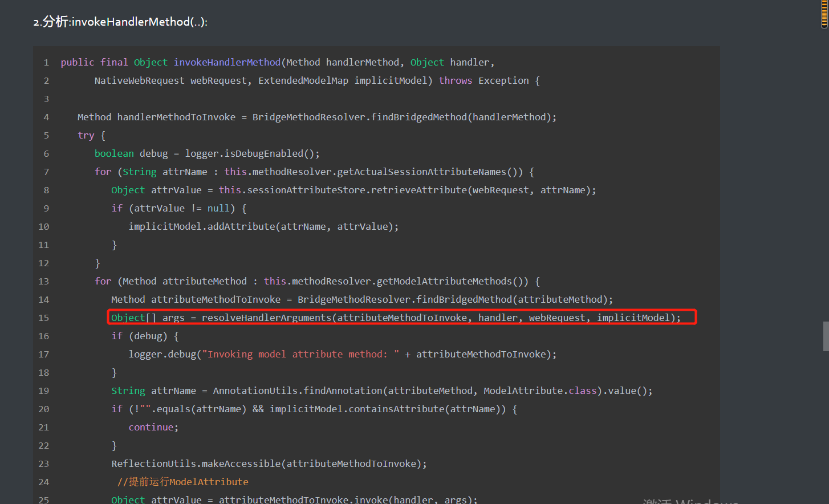Click the line "if (debug) {"

(x=145, y=336)
